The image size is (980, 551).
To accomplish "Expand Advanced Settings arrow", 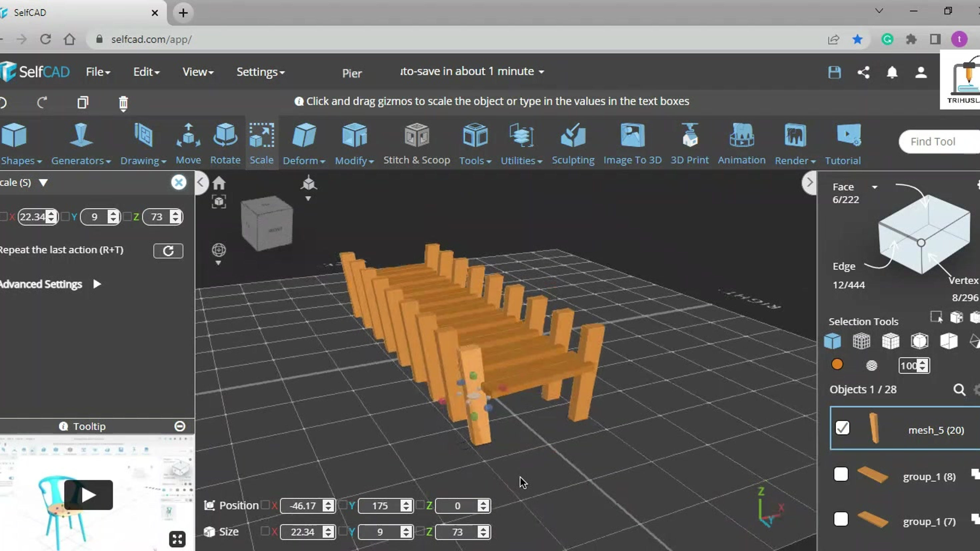I will [97, 284].
